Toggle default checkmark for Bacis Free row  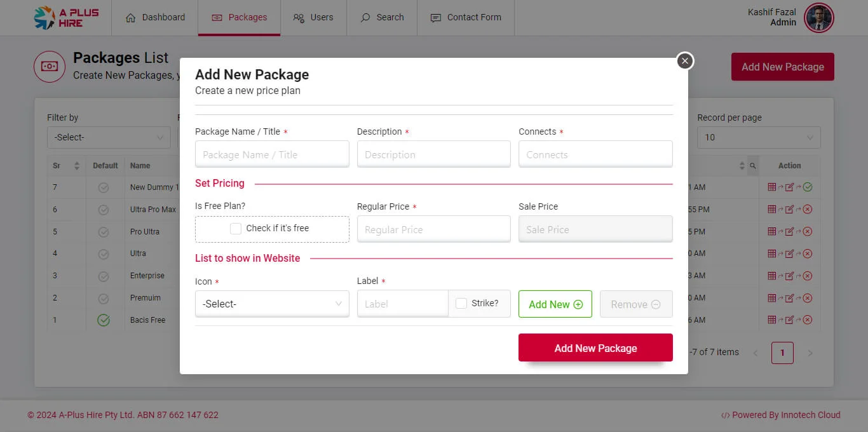(104, 320)
